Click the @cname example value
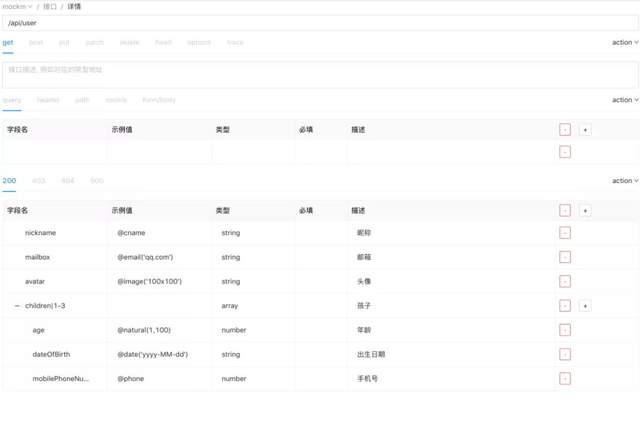 point(131,233)
